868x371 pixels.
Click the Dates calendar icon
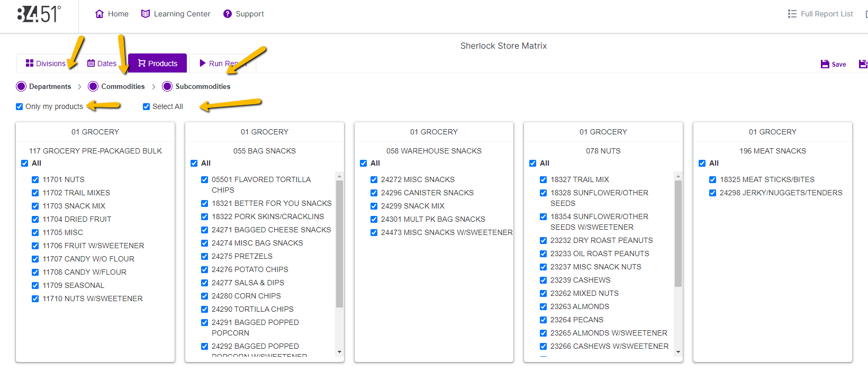[91, 64]
